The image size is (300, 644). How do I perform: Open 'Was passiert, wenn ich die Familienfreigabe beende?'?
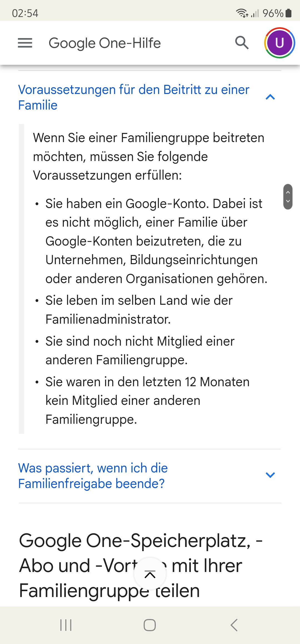coord(93,476)
